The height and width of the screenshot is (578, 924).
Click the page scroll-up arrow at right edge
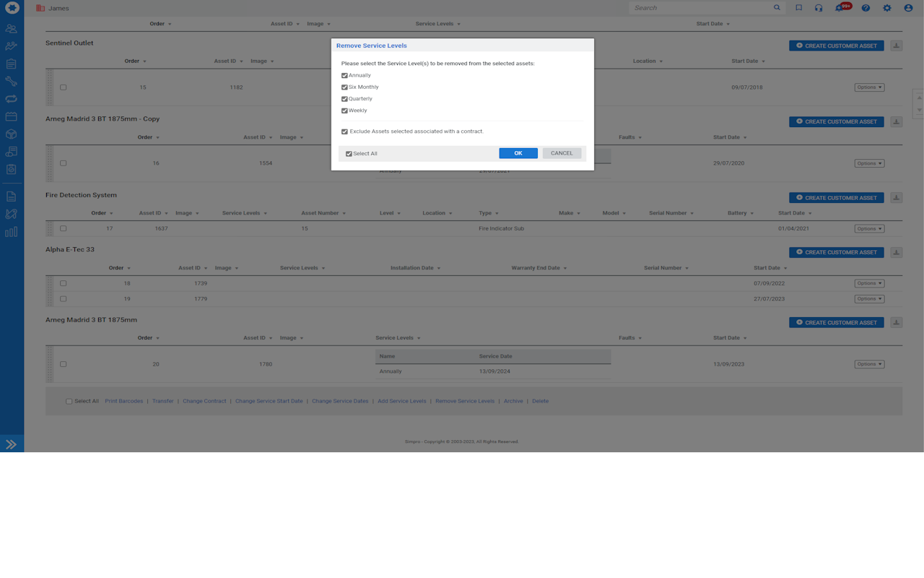(x=919, y=98)
